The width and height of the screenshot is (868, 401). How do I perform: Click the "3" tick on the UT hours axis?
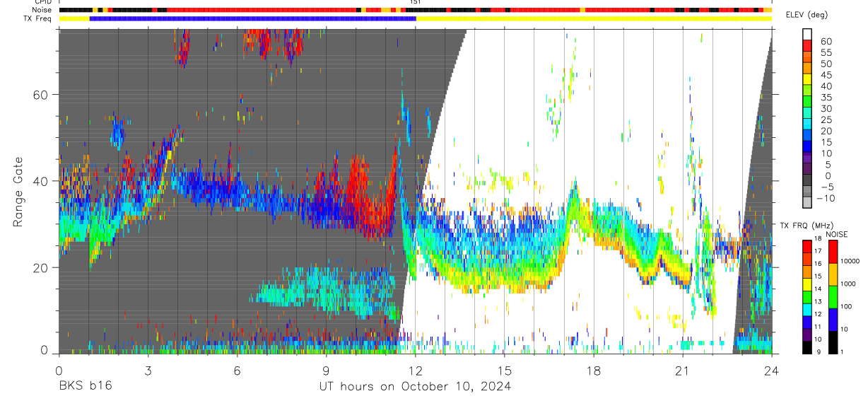click(147, 370)
